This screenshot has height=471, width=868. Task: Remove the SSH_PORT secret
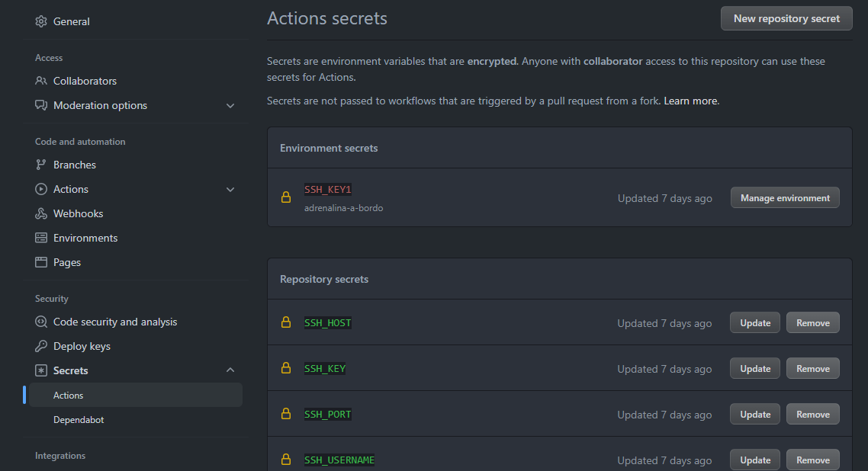tap(812, 415)
